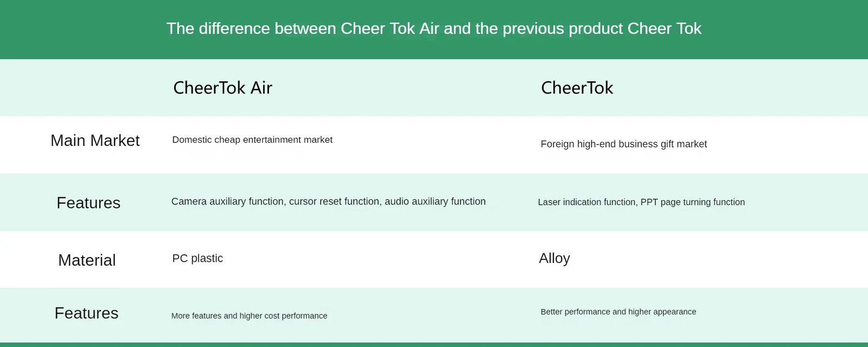Click the Material row label
868x347 pixels.
click(x=87, y=260)
